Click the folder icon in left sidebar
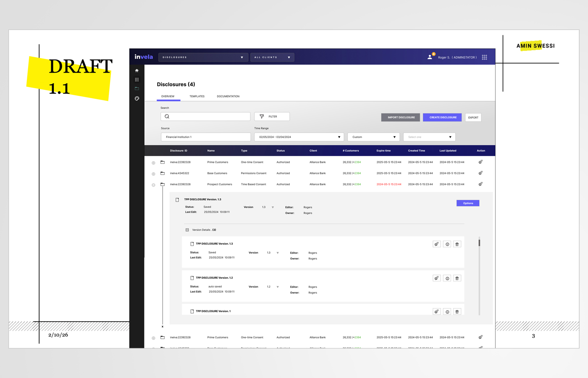588x378 pixels. (x=136, y=89)
